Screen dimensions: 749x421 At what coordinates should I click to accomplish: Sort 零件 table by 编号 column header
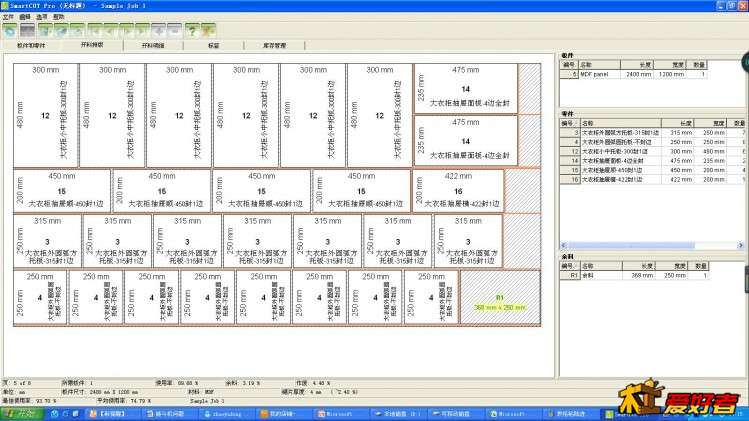click(x=569, y=123)
